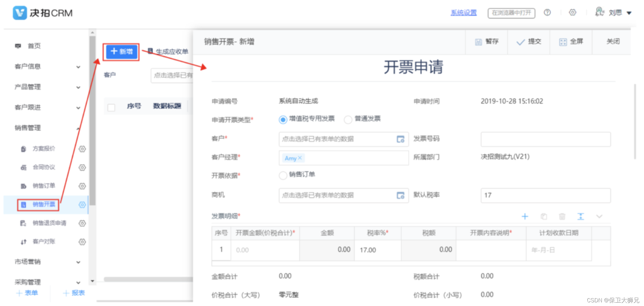Focus the 发票号码 input field

click(x=546, y=139)
